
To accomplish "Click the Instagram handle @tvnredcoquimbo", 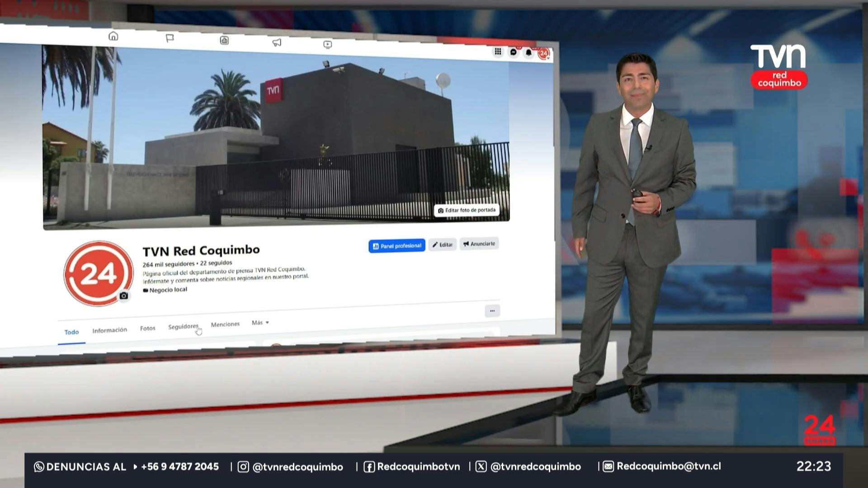I will tap(297, 467).
